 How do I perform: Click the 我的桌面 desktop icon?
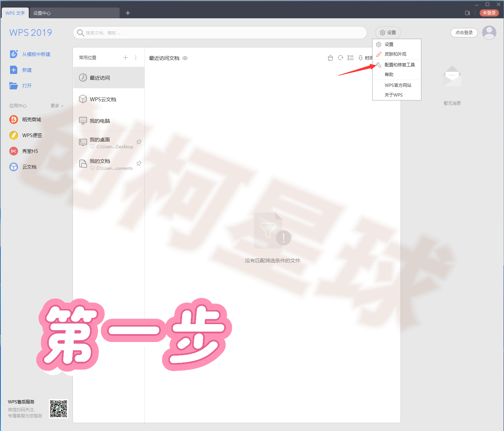coord(83,142)
